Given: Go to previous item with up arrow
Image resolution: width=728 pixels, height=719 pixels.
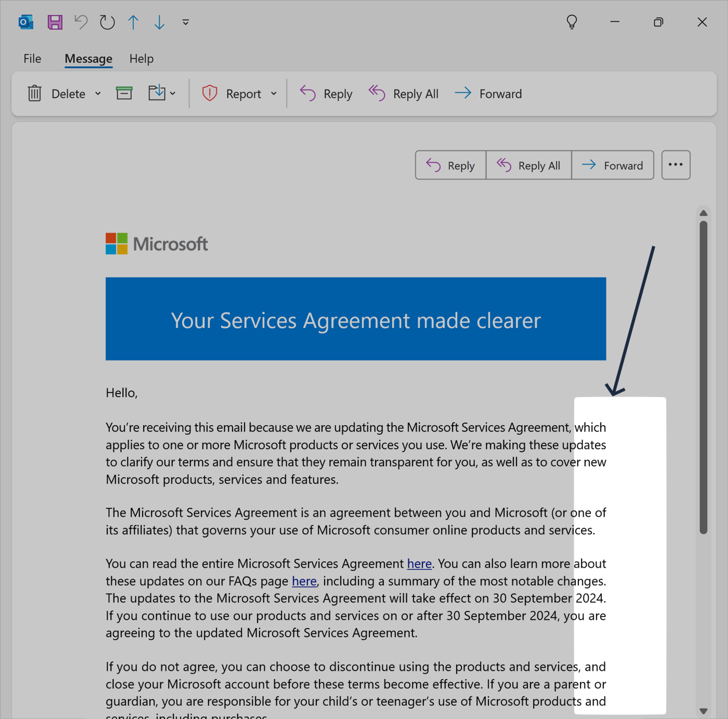Looking at the screenshot, I should [x=133, y=22].
